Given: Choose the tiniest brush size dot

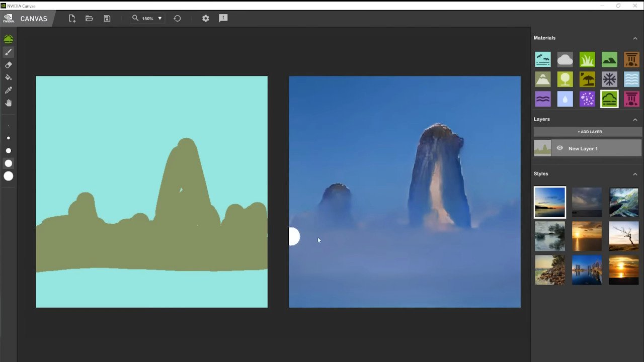Looking at the screenshot, I should click(x=8, y=126).
